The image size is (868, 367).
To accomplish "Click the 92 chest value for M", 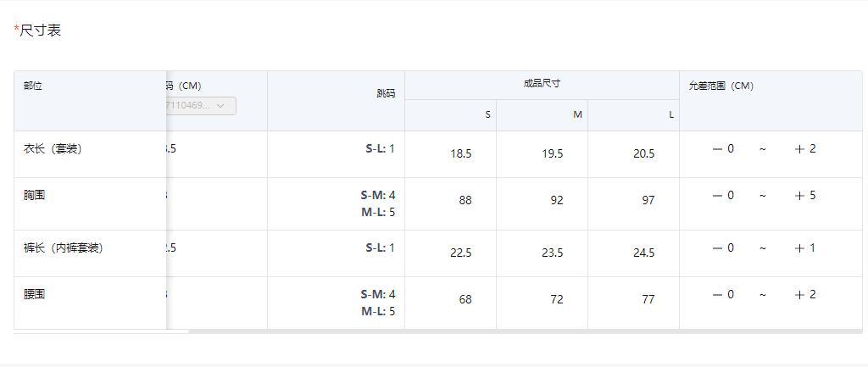I will click(x=556, y=201).
